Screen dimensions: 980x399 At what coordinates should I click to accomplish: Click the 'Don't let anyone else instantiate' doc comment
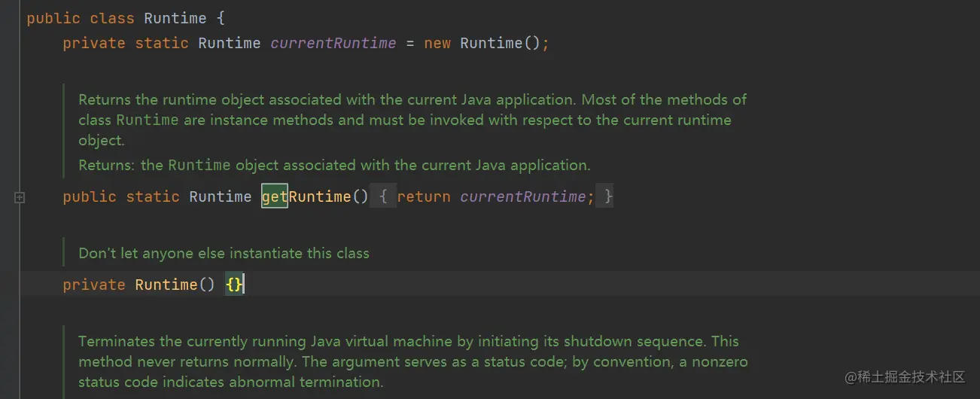(224, 254)
